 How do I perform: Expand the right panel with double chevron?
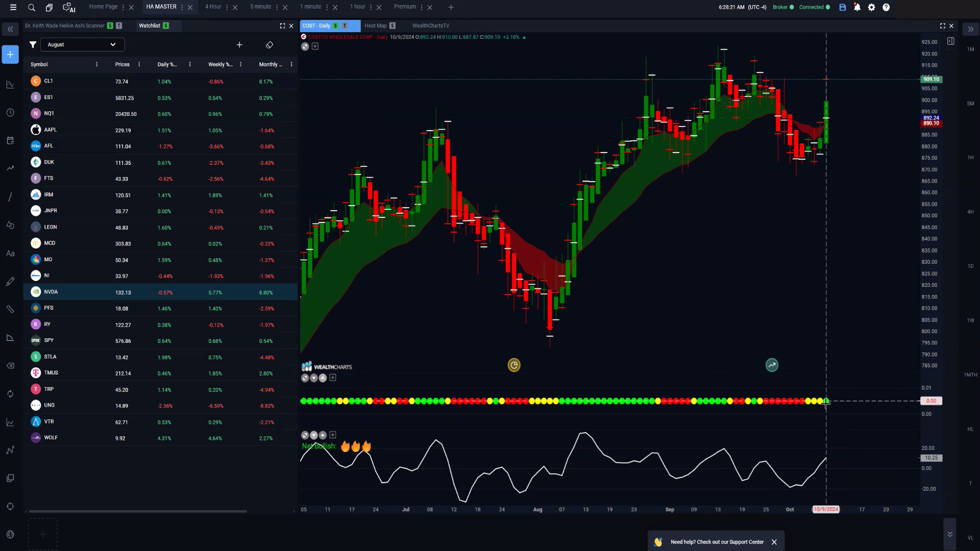click(x=970, y=30)
